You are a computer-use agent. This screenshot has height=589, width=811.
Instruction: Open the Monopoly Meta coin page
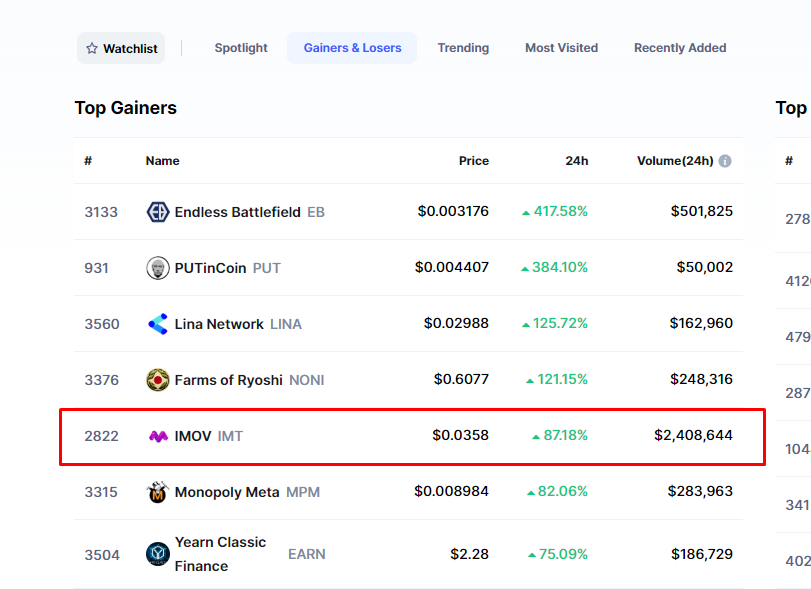[x=227, y=492]
